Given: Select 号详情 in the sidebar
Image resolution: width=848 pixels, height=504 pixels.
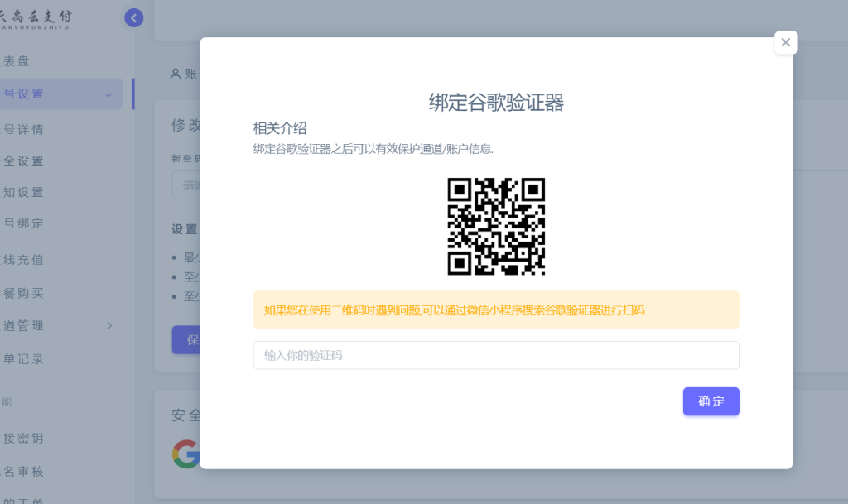Looking at the screenshot, I should click(24, 129).
